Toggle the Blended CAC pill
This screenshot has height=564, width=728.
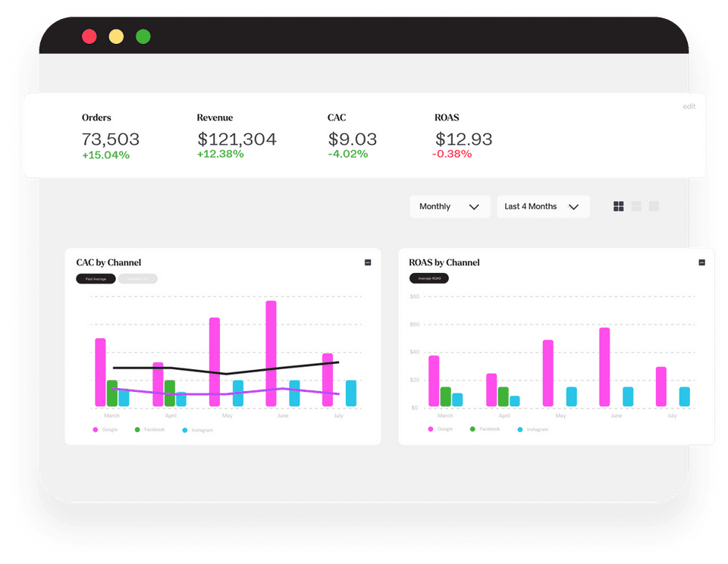138,279
